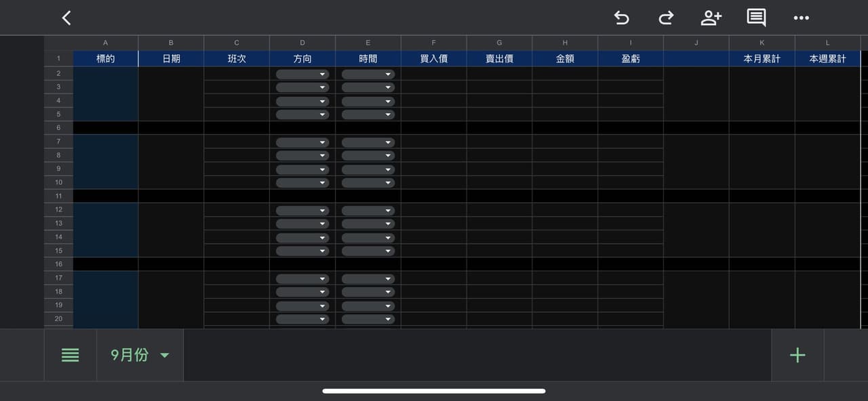The image size is (868, 401).
Task: Redo the last action
Action: coord(666,18)
